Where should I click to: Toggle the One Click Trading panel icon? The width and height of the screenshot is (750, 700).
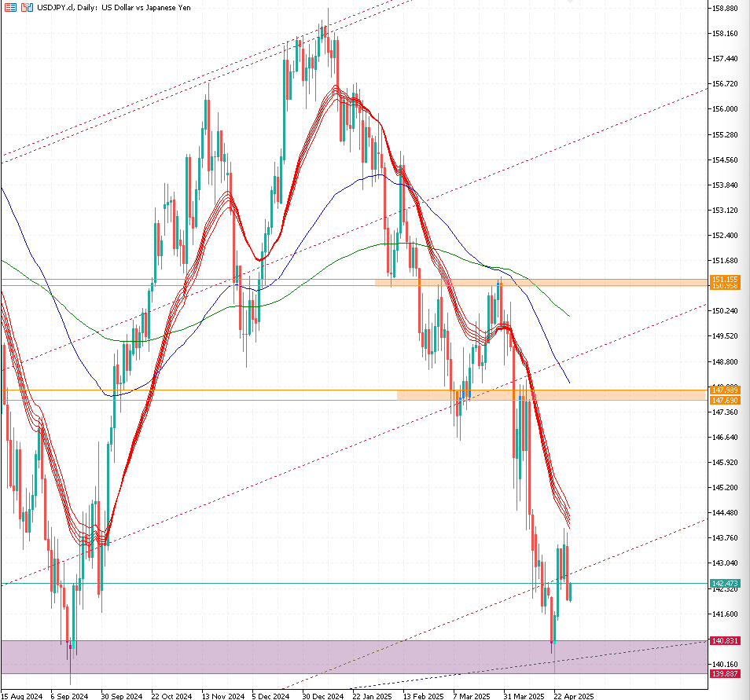tap(28, 8)
